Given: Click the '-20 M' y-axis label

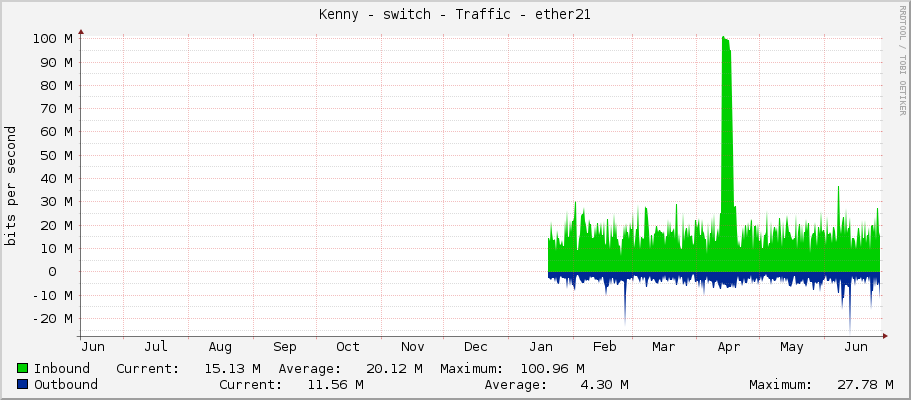Looking at the screenshot, I should (x=52, y=319).
